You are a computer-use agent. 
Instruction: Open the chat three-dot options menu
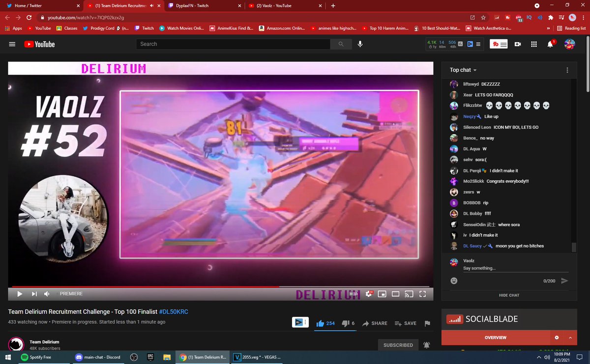[x=567, y=70]
